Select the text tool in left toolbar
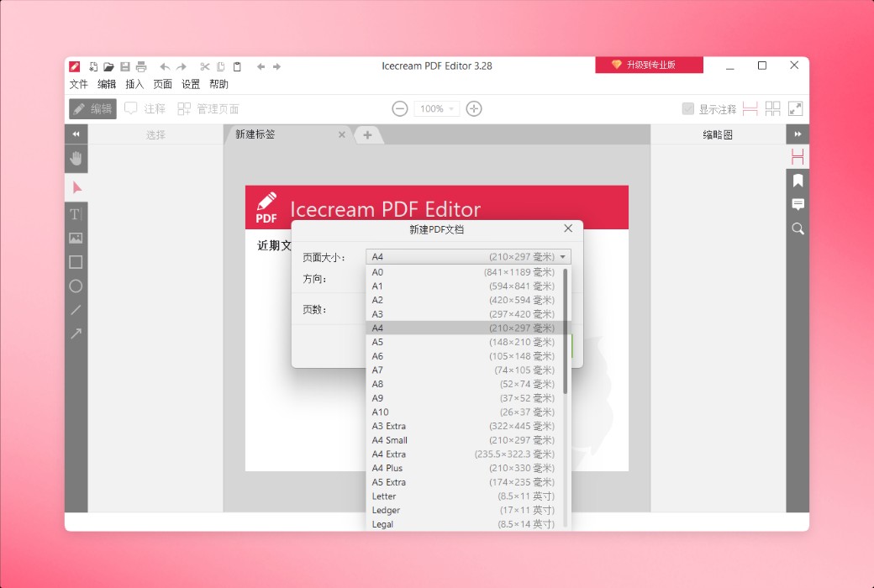The width and height of the screenshot is (874, 588). pyautogui.click(x=76, y=214)
